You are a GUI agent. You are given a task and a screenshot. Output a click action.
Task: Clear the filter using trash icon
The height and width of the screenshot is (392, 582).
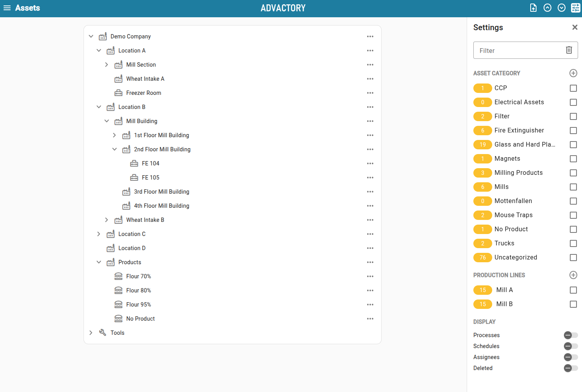(569, 50)
